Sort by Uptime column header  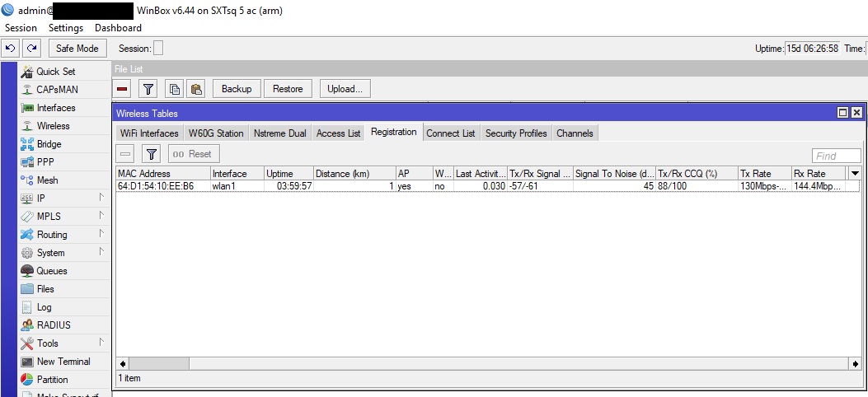(x=289, y=174)
